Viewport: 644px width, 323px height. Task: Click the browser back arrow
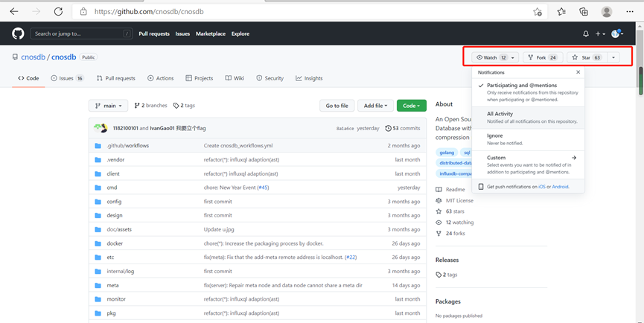click(14, 11)
